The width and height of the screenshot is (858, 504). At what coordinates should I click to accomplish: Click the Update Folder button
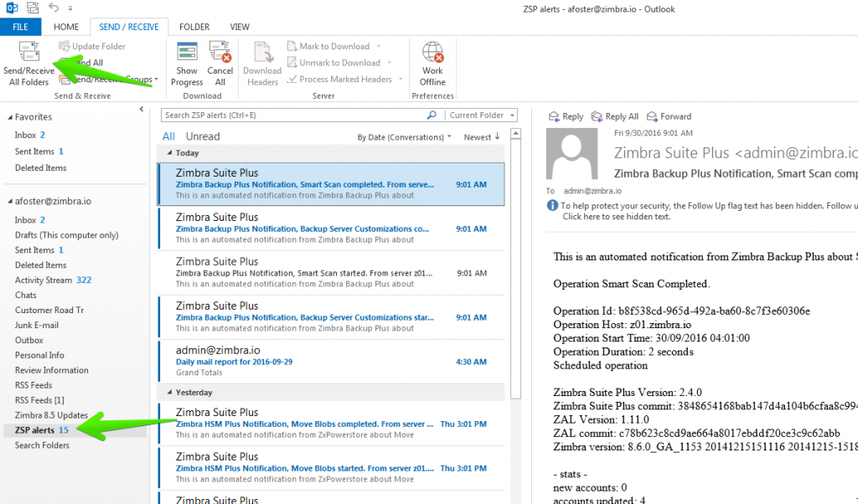coord(92,46)
